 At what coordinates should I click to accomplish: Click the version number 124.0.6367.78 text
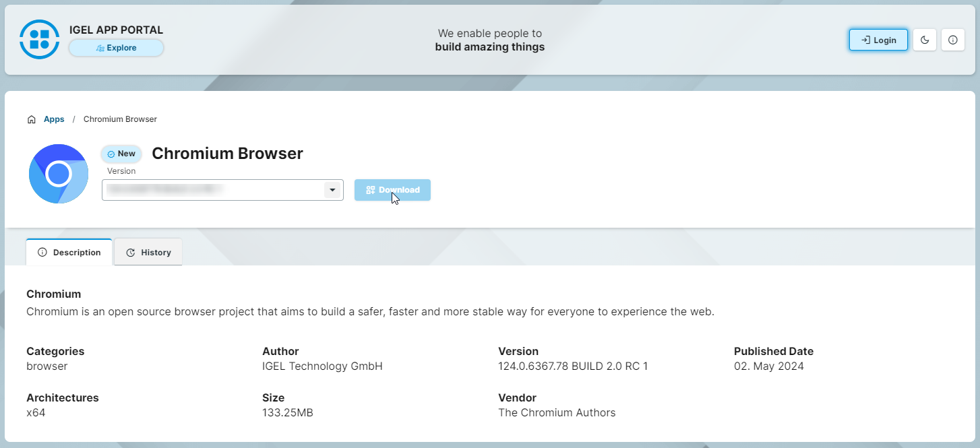(x=572, y=366)
